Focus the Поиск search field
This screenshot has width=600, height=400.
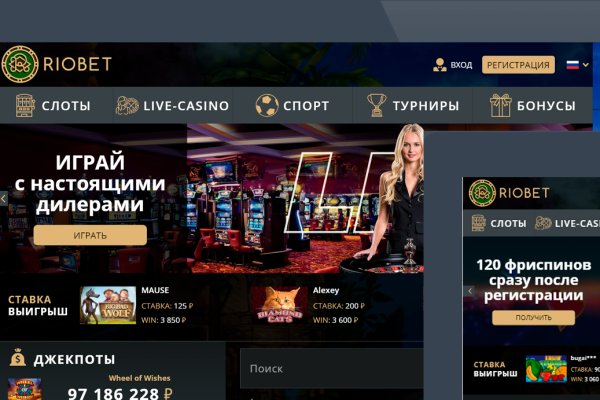332,368
